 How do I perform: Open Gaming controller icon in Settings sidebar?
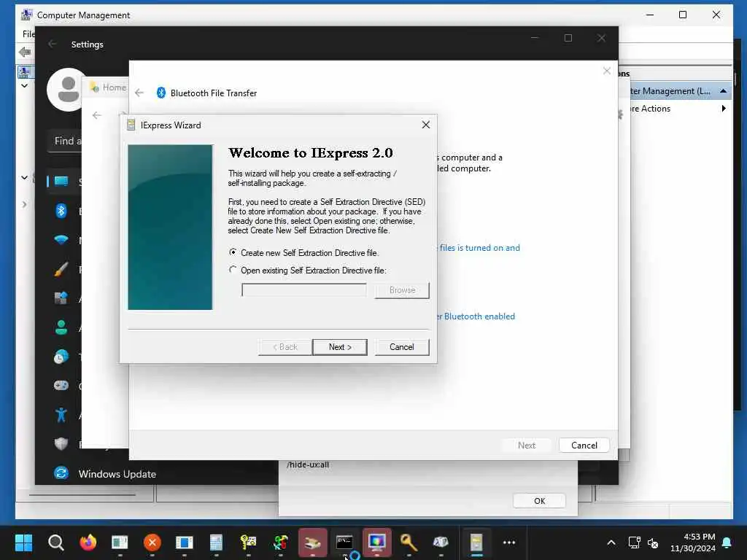pyautogui.click(x=61, y=385)
